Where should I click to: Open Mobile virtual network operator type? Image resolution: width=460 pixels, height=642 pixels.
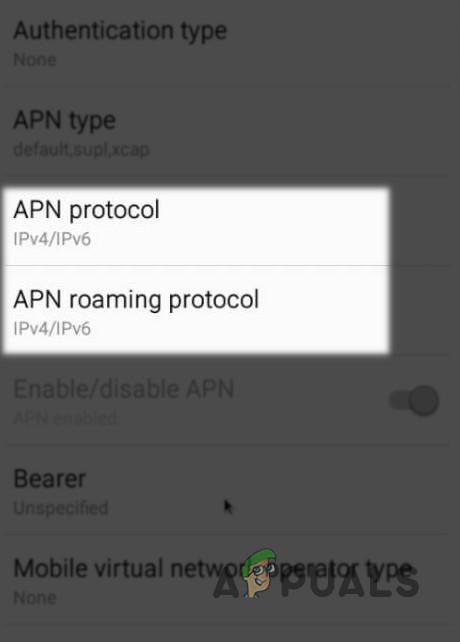(x=230, y=581)
